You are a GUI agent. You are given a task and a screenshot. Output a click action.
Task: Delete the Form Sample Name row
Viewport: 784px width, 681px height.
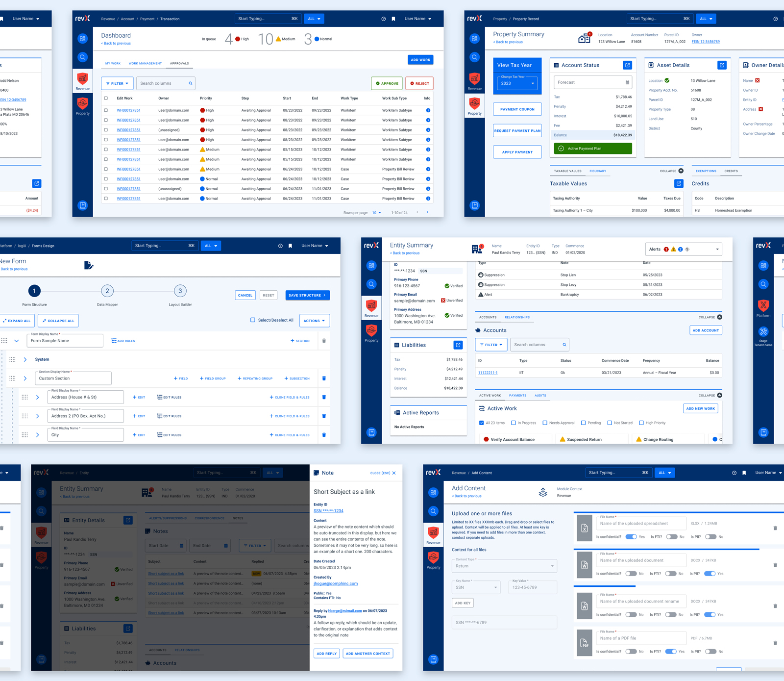[324, 341]
